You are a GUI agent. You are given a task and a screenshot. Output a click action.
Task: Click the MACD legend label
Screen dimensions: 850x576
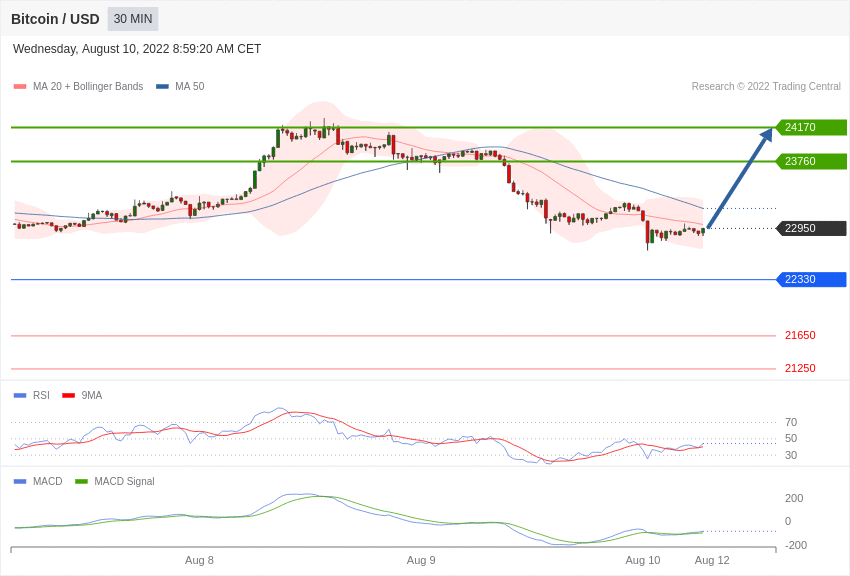point(48,481)
